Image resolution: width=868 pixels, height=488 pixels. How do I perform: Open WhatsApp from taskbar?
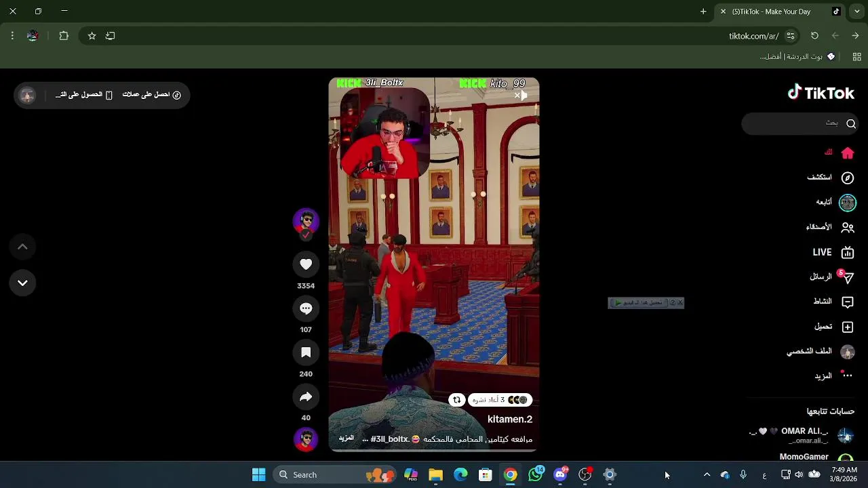[536, 474]
